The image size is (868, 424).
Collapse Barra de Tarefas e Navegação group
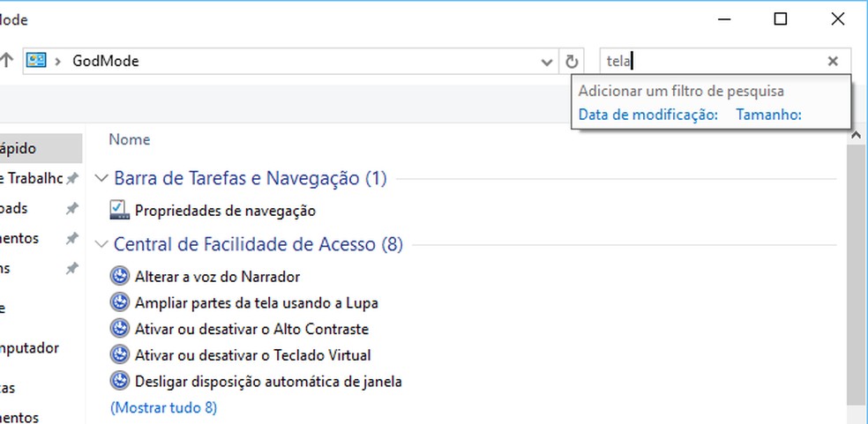pos(101,178)
